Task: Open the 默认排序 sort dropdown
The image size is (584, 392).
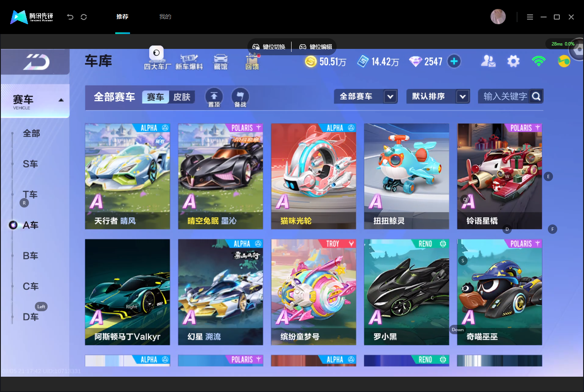Action: (x=438, y=97)
